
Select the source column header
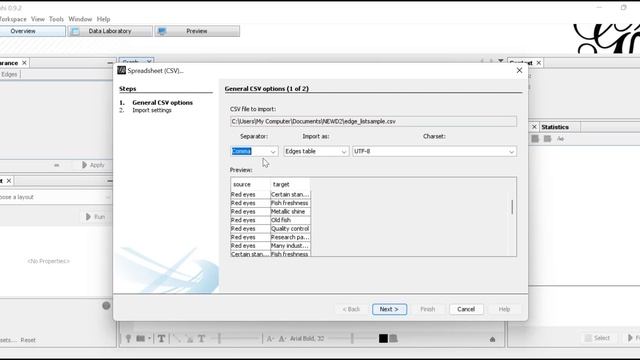click(x=250, y=184)
